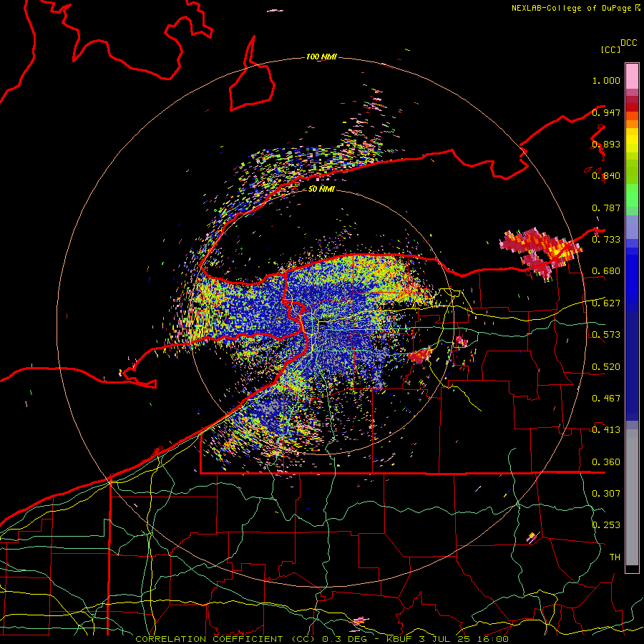Image resolution: width=644 pixels, height=644 pixels.
Task: Click the 50 NMI range ring label
Action: point(321,190)
